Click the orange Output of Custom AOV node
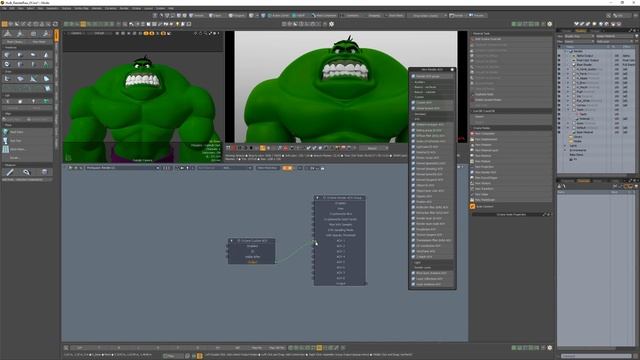Screen dimensions: 640x360 click(252, 262)
